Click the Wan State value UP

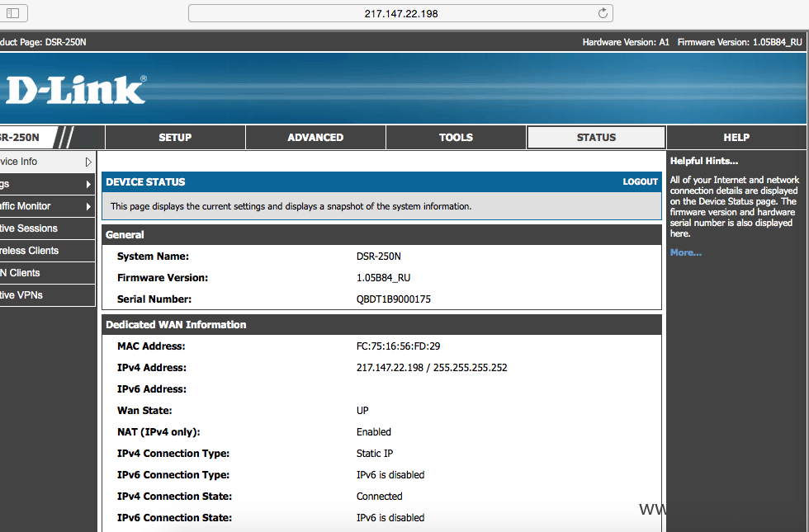point(362,411)
